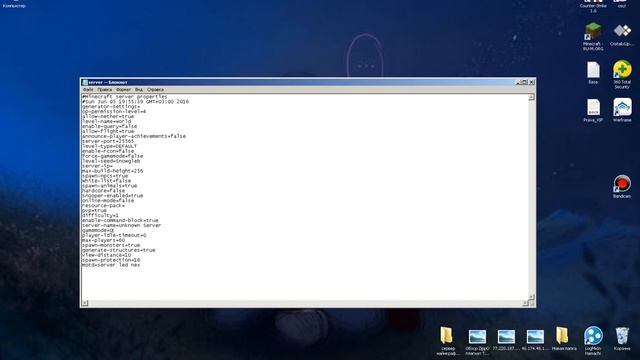Click the line 'server-port=25565'

pos(108,141)
